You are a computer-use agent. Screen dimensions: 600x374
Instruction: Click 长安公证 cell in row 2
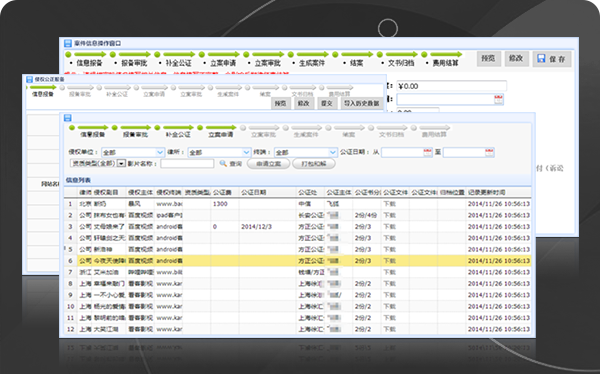[x=311, y=215]
